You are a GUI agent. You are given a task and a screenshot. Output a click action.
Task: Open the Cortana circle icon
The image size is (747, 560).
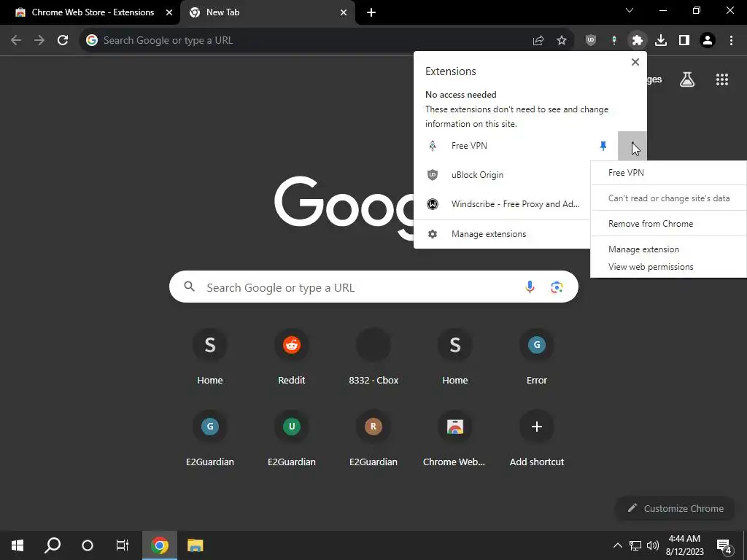click(x=88, y=545)
